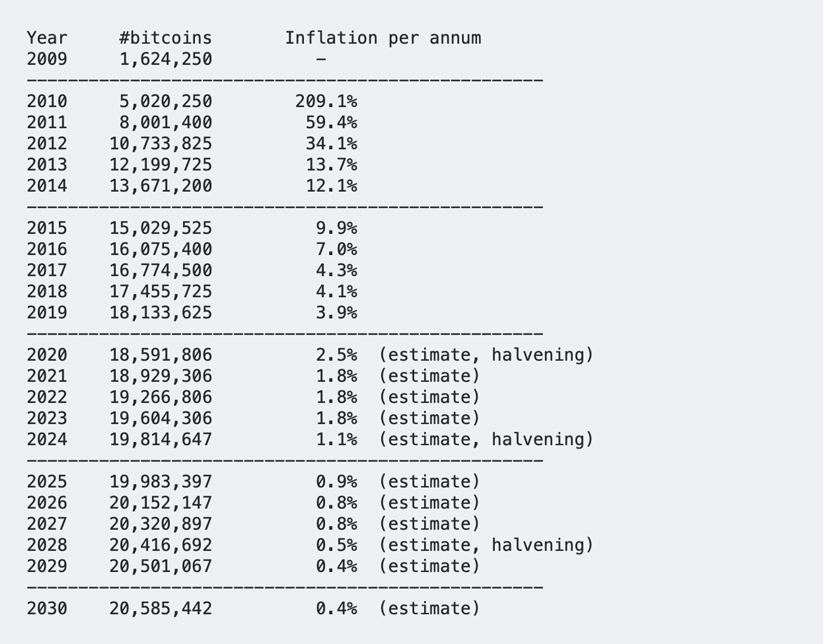
Task: Click the 2015 year label
Action: coord(47,228)
